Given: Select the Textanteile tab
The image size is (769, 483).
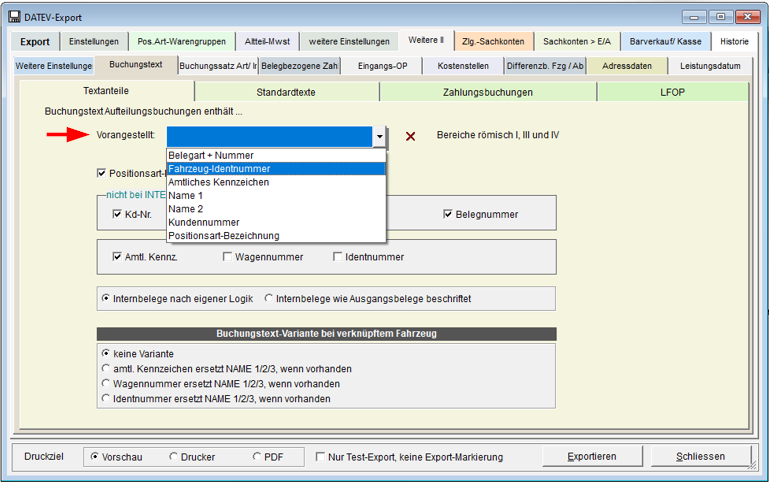Looking at the screenshot, I should click(x=106, y=91).
